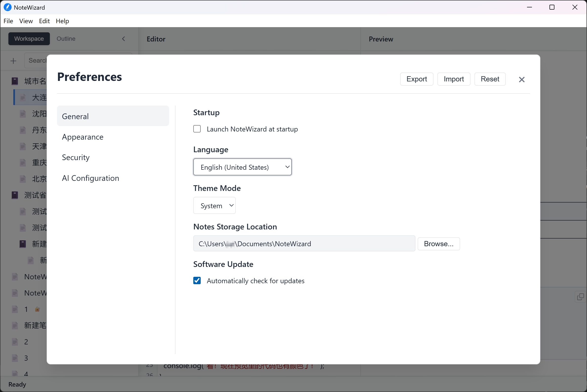
Task: Click the note icon beside note 3
Action: [15, 358]
